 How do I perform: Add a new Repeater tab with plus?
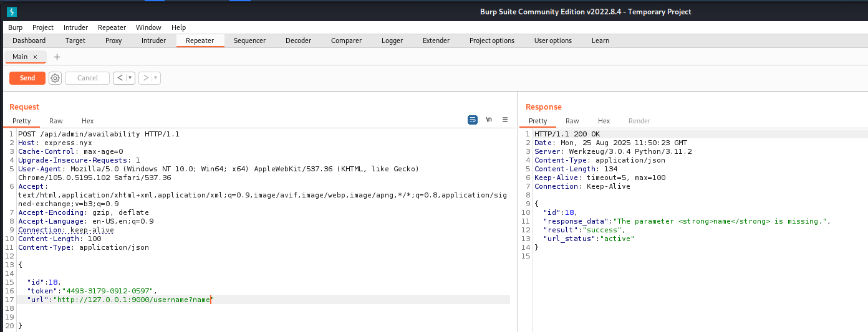click(57, 57)
